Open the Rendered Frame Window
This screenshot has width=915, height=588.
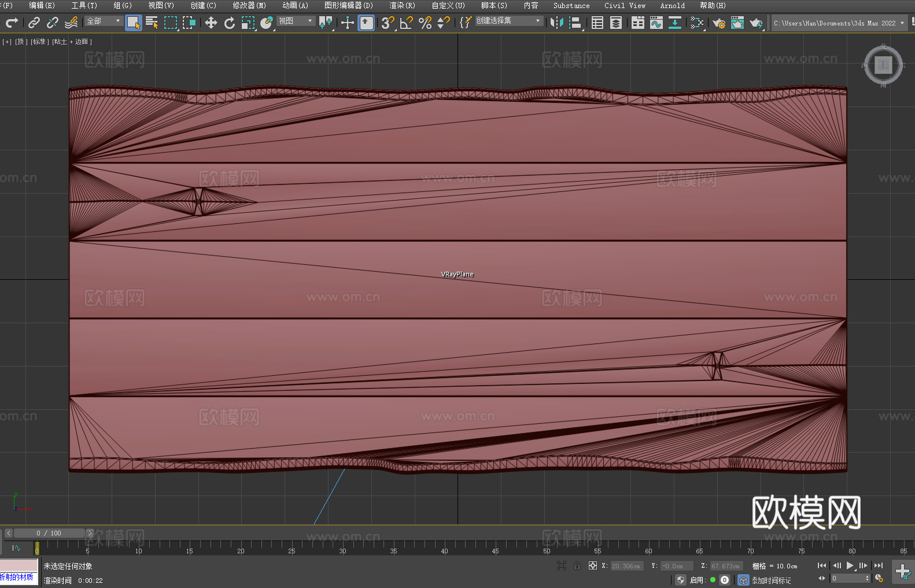[737, 23]
